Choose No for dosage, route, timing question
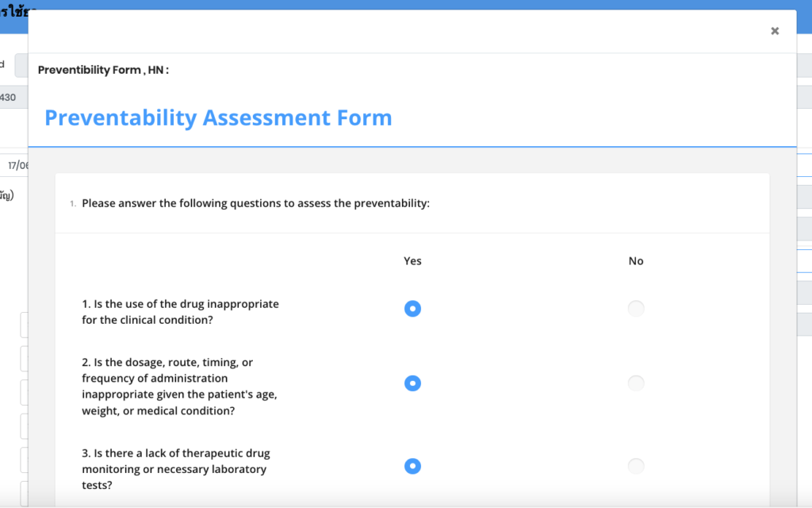 pyautogui.click(x=636, y=383)
